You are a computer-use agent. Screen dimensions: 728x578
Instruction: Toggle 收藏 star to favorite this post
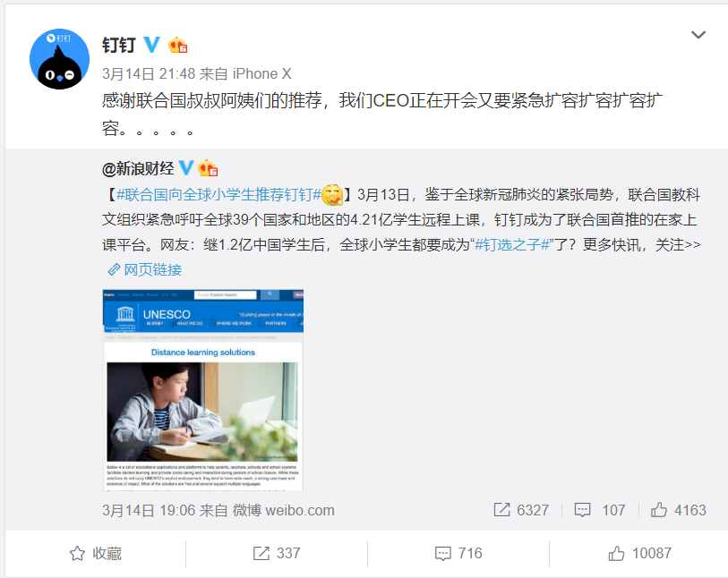click(96, 554)
